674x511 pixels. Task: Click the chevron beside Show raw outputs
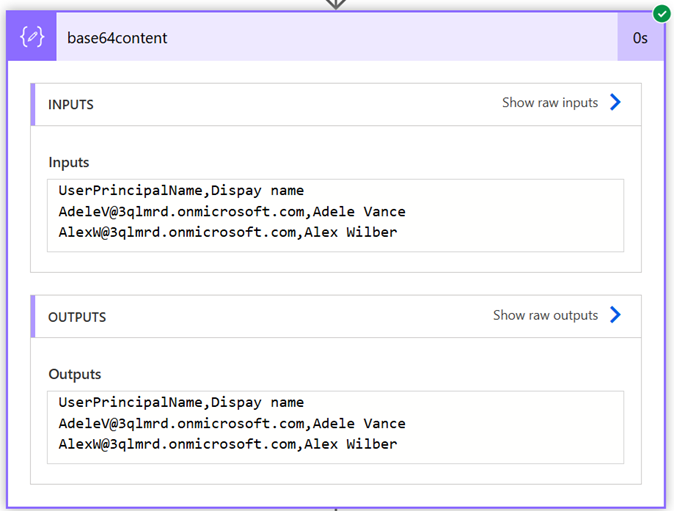615,315
